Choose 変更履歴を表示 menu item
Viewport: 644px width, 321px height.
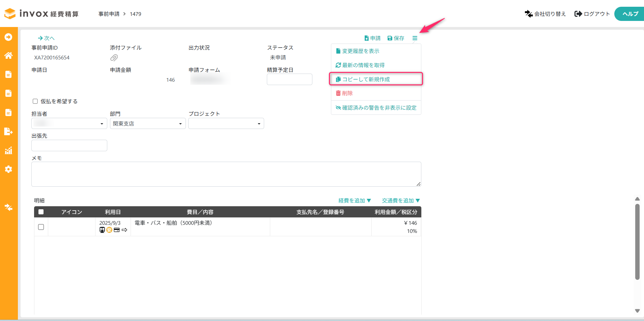[361, 51]
